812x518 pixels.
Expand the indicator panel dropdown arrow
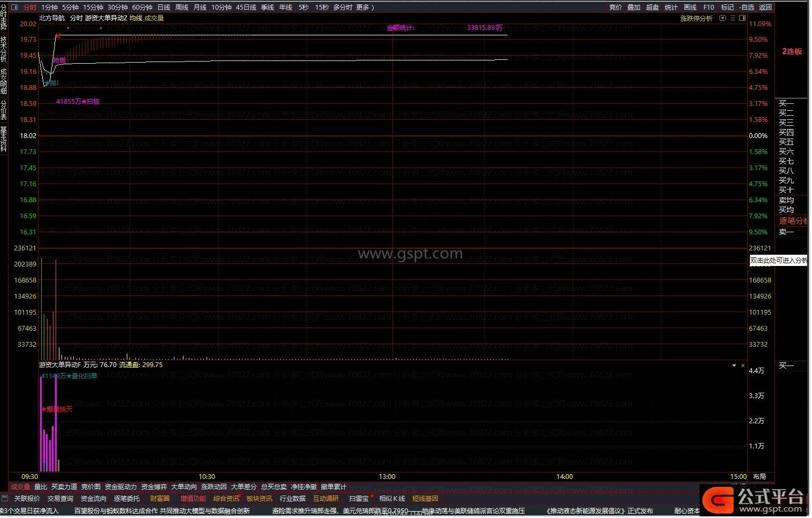click(734, 365)
